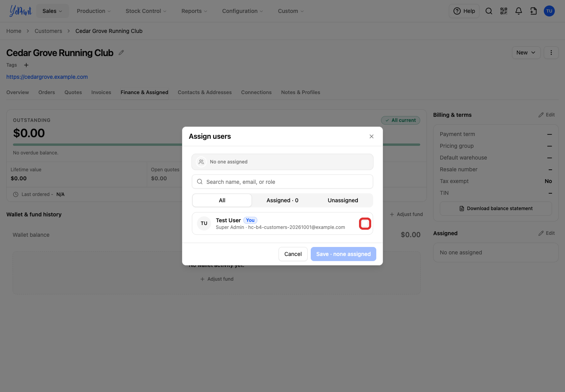The height and width of the screenshot is (392, 565).
Task: Click the YoPrint logo
Action: pos(20,11)
